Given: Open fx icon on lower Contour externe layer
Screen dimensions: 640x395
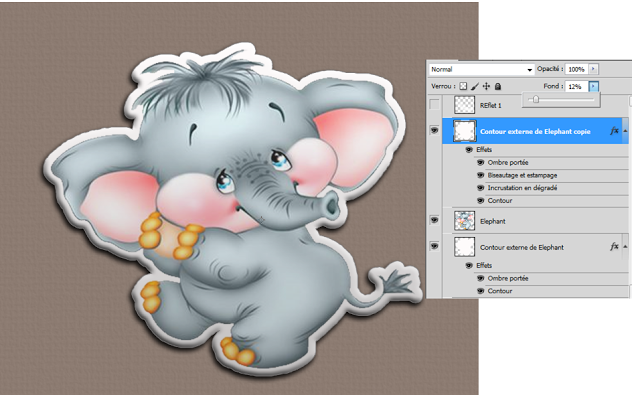Looking at the screenshot, I should (x=614, y=246).
